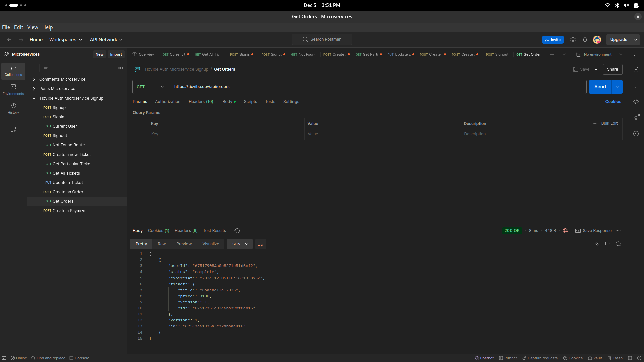Open the JSON response format dropdown

point(239,244)
